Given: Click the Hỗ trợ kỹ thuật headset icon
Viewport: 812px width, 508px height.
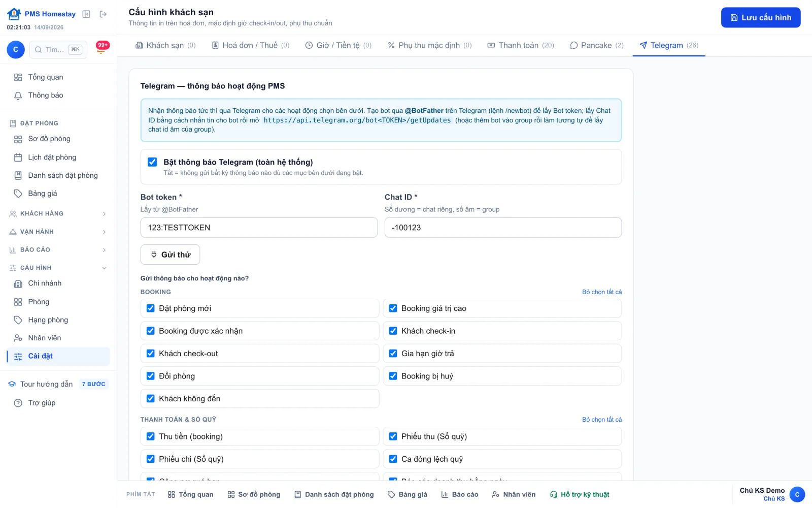Looking at the screenshot, I should coord(554,494).
